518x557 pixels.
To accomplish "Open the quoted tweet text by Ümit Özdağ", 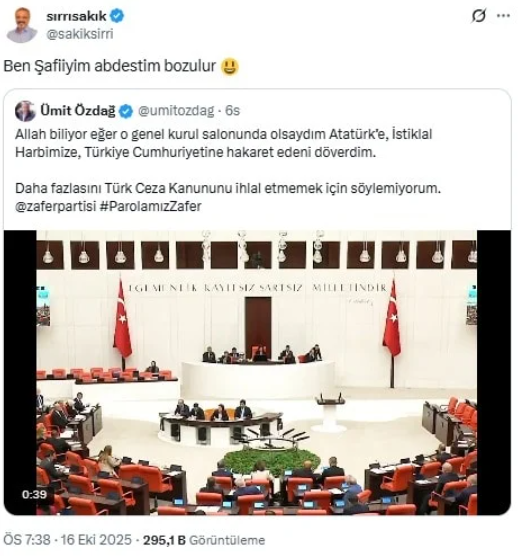I will coord(228,170).
